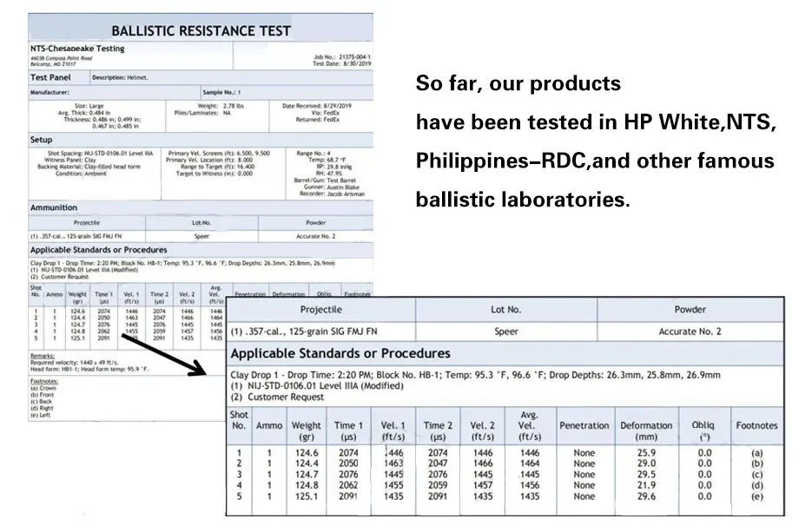Click the "Avg. Vel." header in enlarged table

530,425
